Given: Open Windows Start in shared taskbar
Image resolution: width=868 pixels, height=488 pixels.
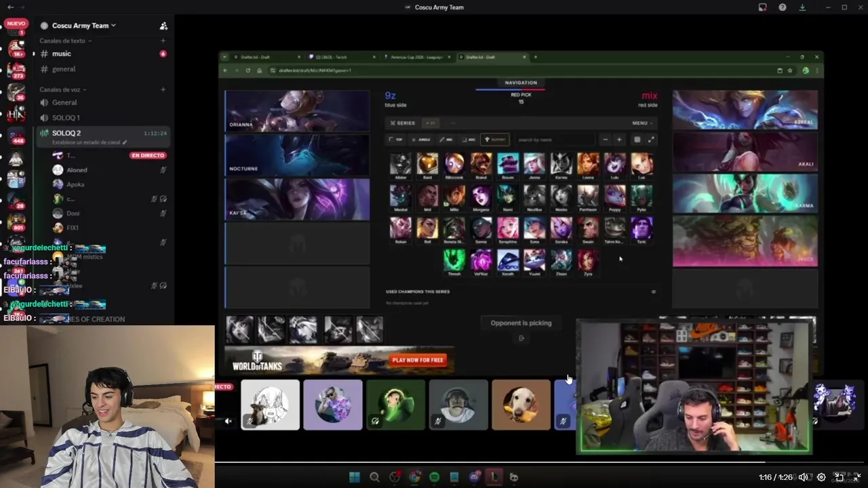Looking at the screenshot, I should point(354,477).
